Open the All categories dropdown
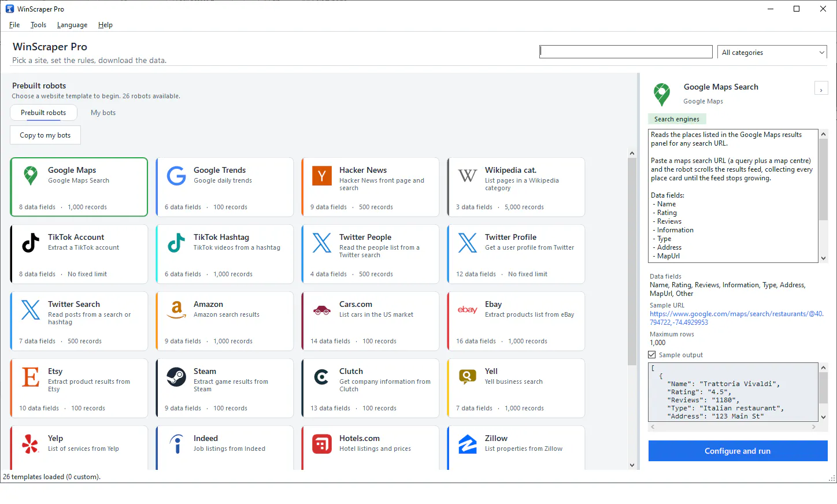The height and width of the screenshot is (504, 837). (772, 53)
